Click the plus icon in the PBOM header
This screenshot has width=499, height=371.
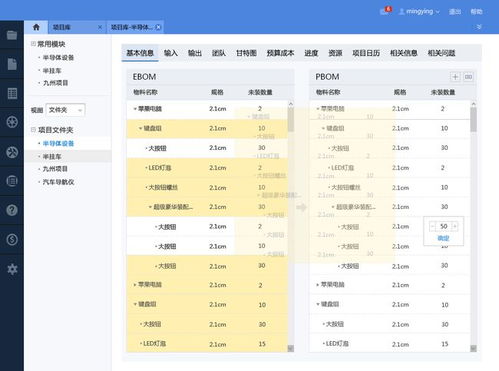tap(455, 77)
